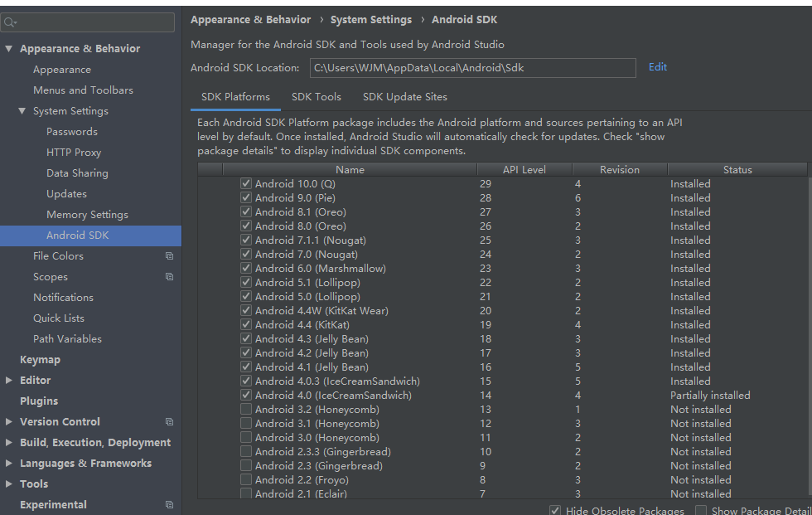This screenshot has height=515, width=812.
Task: Expand the Tools section arrow
Action: pyautogui.click(x=9, y=484)
